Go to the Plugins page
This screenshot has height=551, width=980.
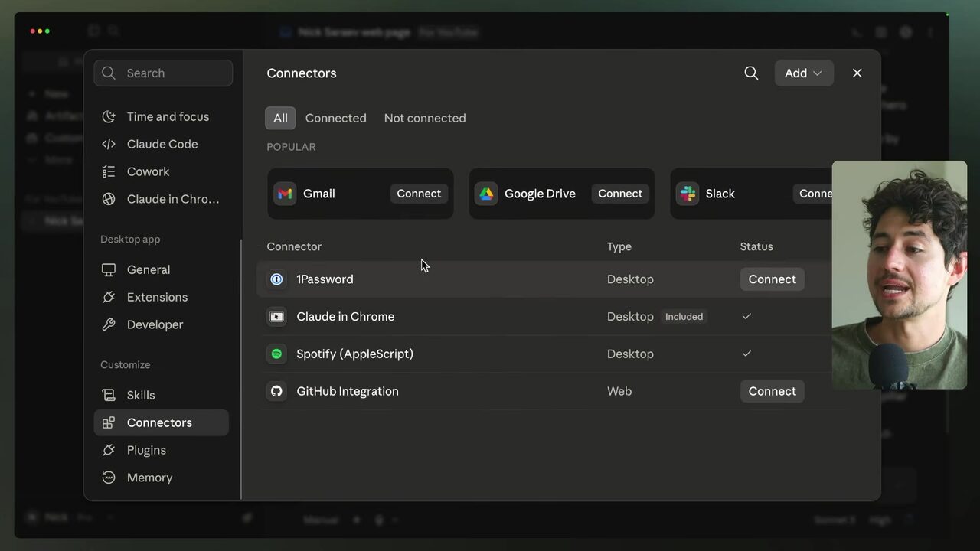tap(161, 450)
